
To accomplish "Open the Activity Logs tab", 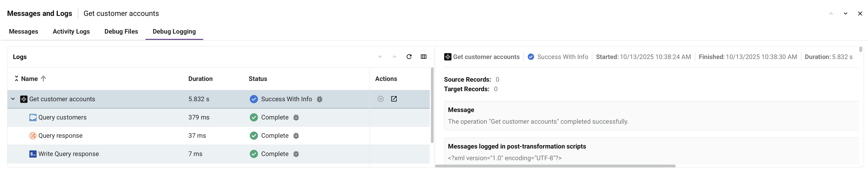I will pos(71,31).
